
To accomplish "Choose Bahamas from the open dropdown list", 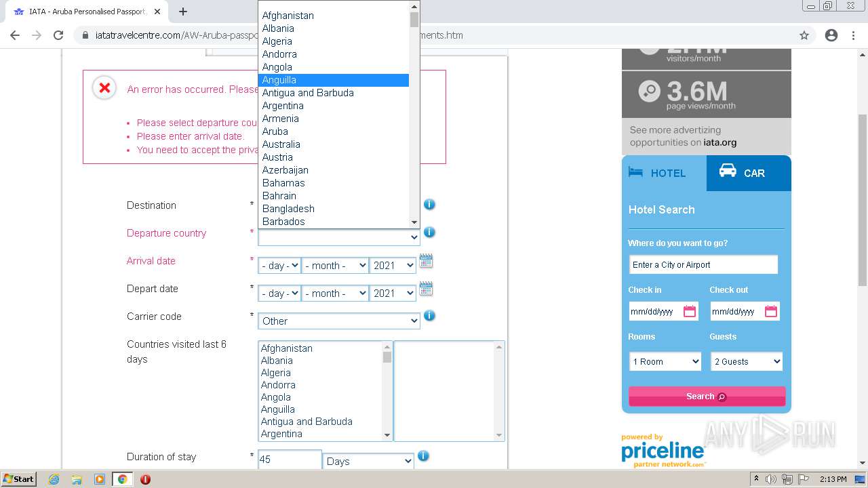I will 334,183.
